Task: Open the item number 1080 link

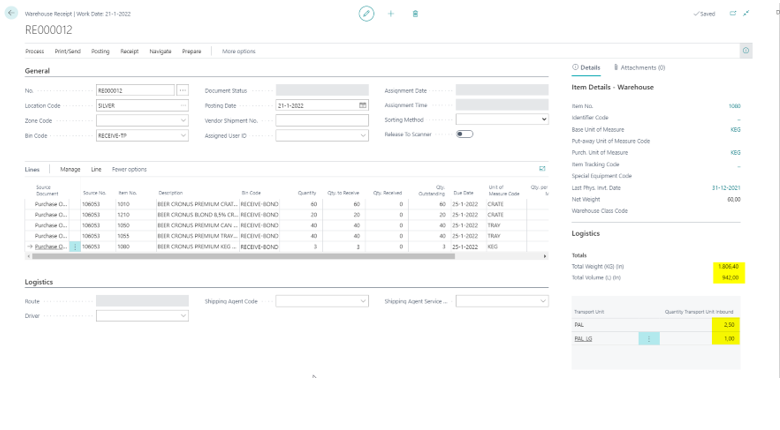Action: pos(734,106)
